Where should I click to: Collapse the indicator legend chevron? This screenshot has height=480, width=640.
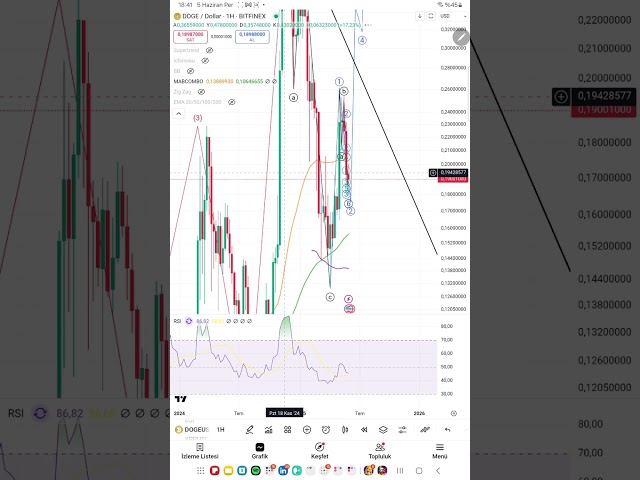(x=178, y=113)
